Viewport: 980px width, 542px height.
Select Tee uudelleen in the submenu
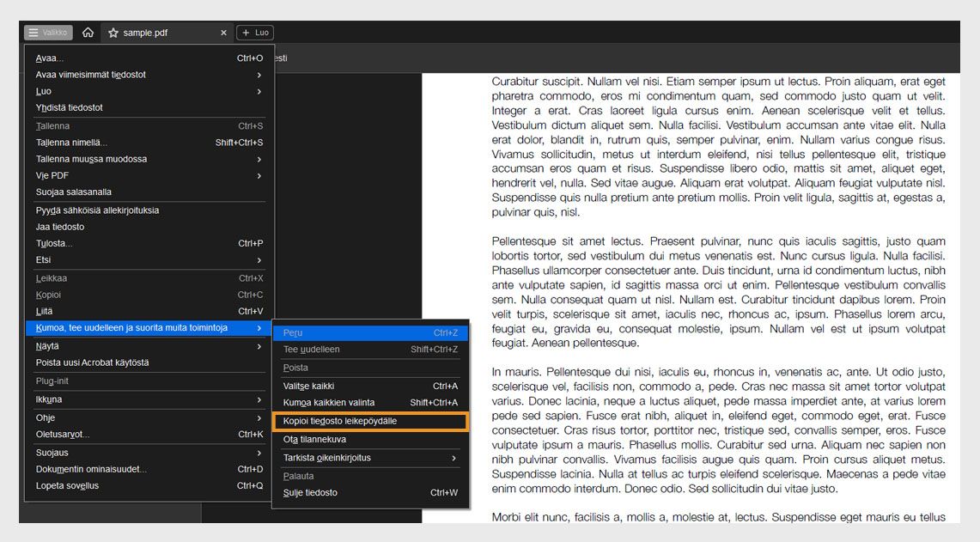(371, 350)
